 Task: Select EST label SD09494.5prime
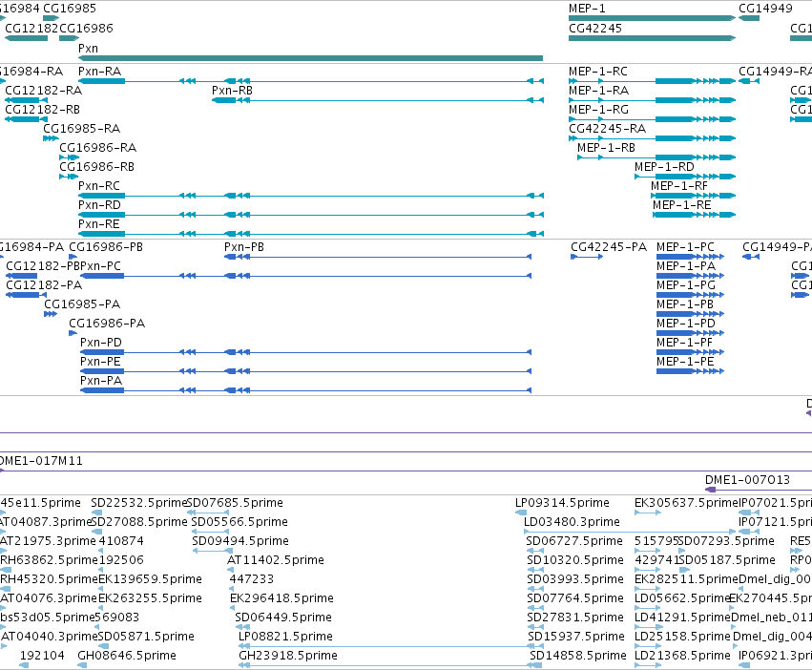coord(240,540)
